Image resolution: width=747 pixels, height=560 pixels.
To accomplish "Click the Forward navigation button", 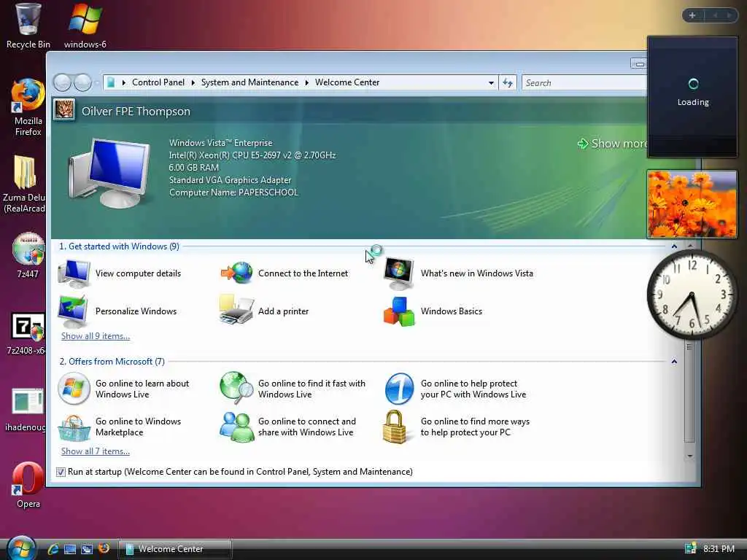I will pyautogui.click(x=83, y=83).
